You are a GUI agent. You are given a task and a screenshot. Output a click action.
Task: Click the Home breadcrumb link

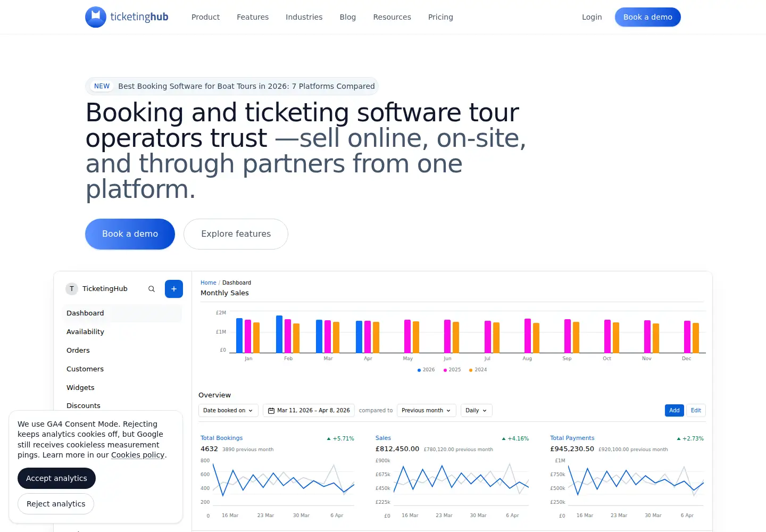pos(209,283)
